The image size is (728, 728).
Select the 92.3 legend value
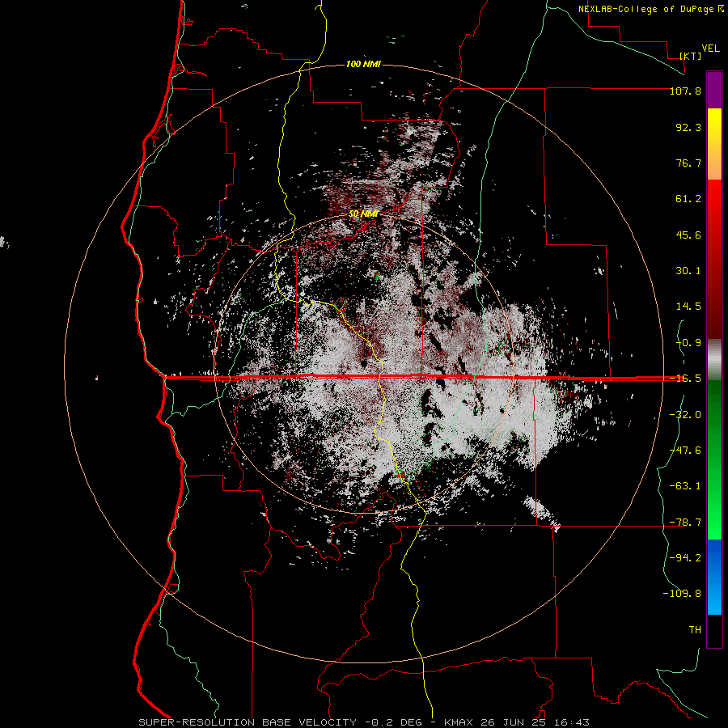688,127
